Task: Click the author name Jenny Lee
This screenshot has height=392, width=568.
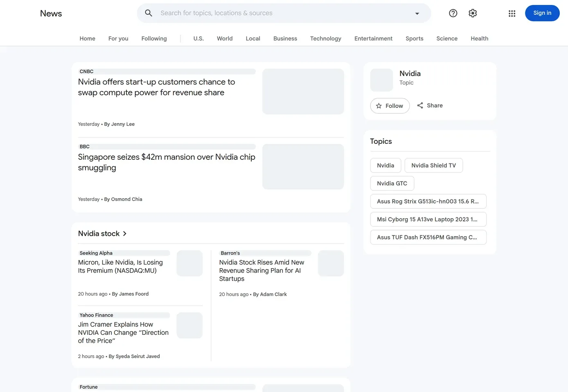Action: click(123, 124)
